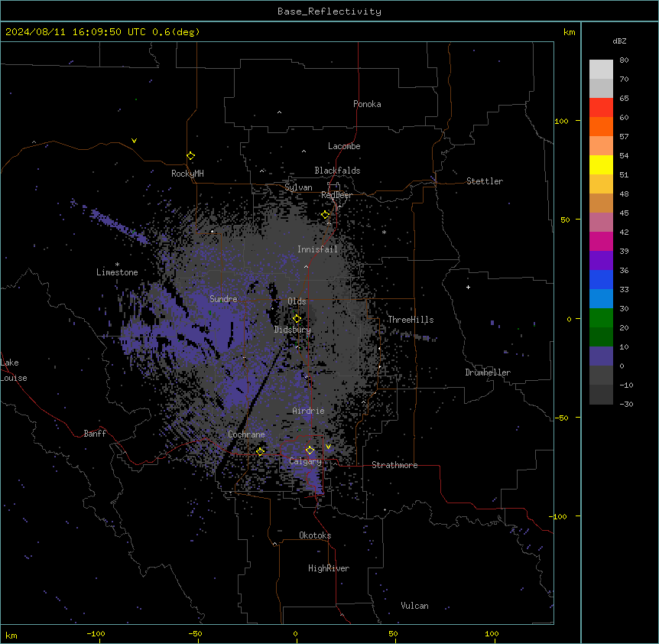This screenshot has height=644, width=659.
Task: Click the Banff label
Action: 95,434
